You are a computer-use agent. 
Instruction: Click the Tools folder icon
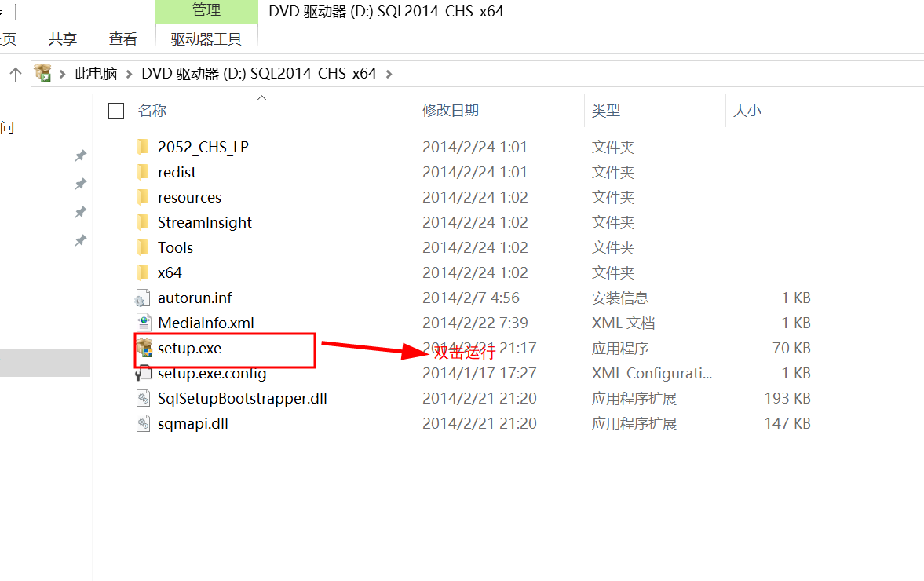coord(143,247)
